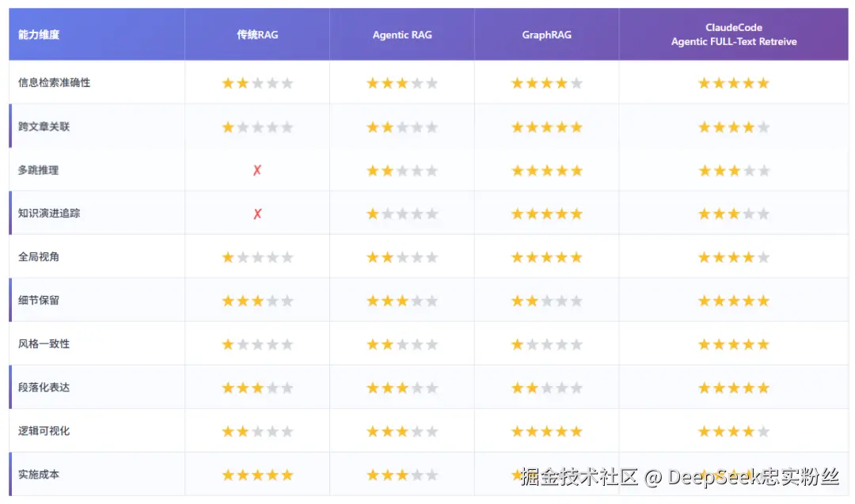
Task: Click the red X in 知识演进追踪 row
Action: (x=257, y=214)
